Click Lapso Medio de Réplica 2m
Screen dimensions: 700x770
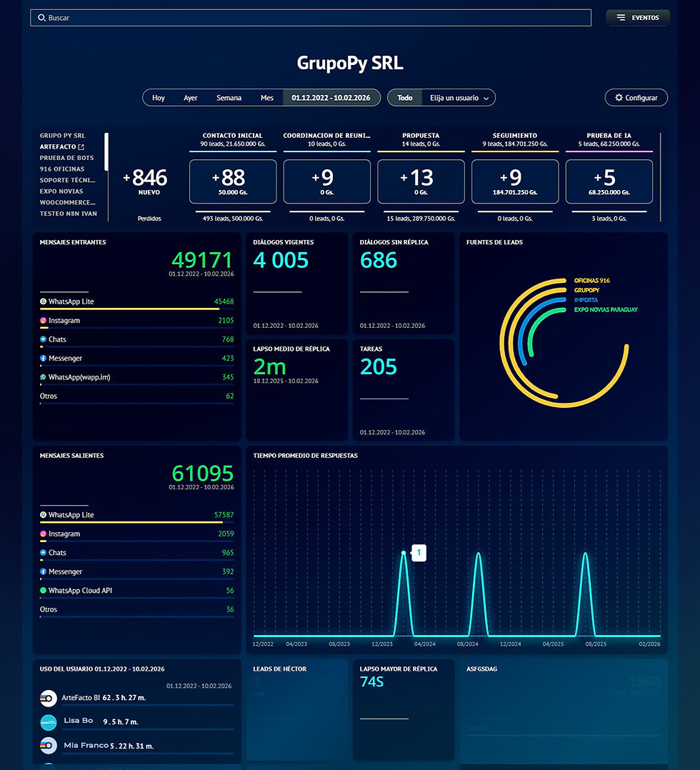[270, 367]
